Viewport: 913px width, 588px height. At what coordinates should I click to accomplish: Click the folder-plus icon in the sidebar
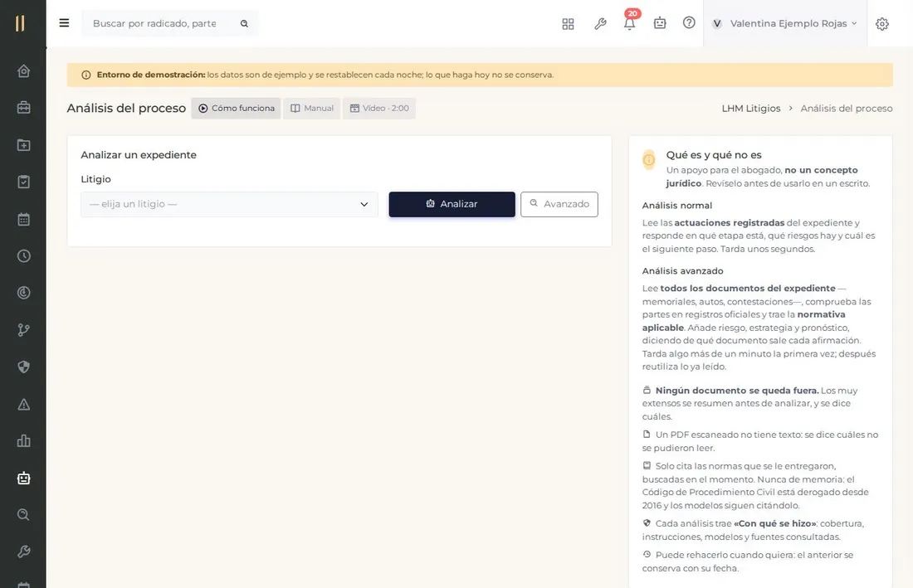coord(23,145)
